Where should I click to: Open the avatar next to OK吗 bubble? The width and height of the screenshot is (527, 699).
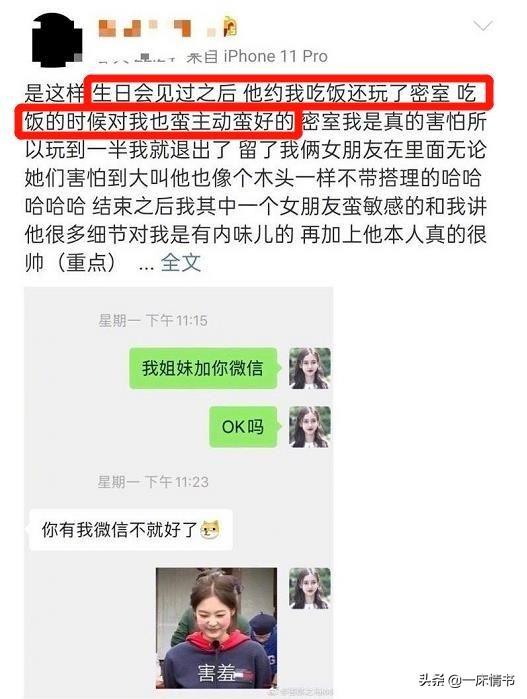(x=310, y=427)
